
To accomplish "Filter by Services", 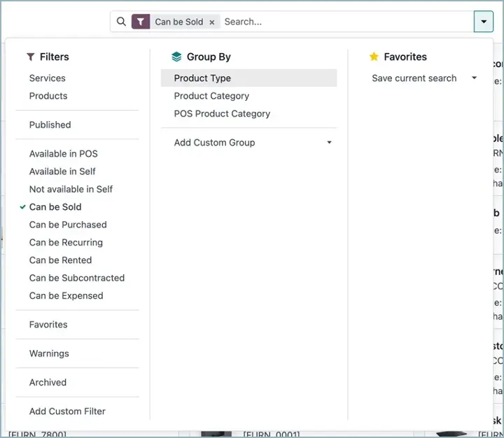I will click(x=47, y=78).
